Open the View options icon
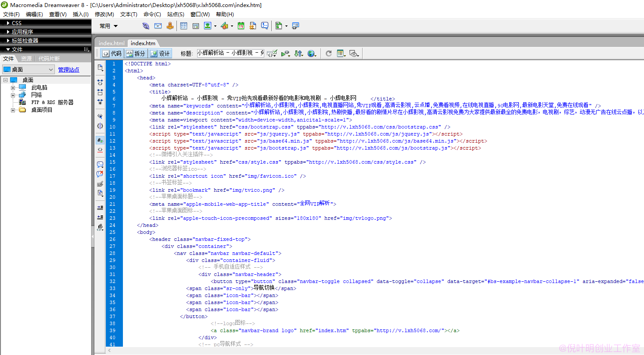The image size is (644, 355). (341, 54)
